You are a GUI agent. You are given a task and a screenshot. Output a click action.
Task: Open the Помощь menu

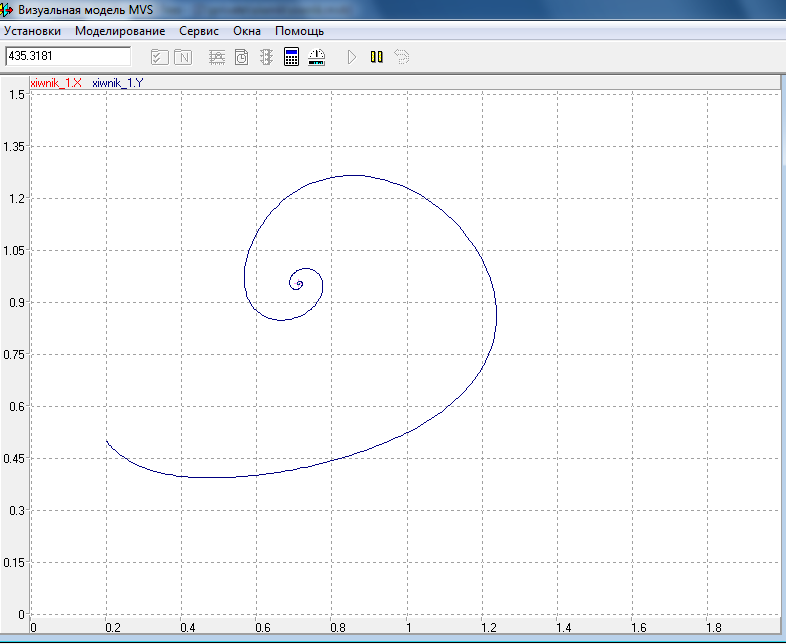coord(299,31)
